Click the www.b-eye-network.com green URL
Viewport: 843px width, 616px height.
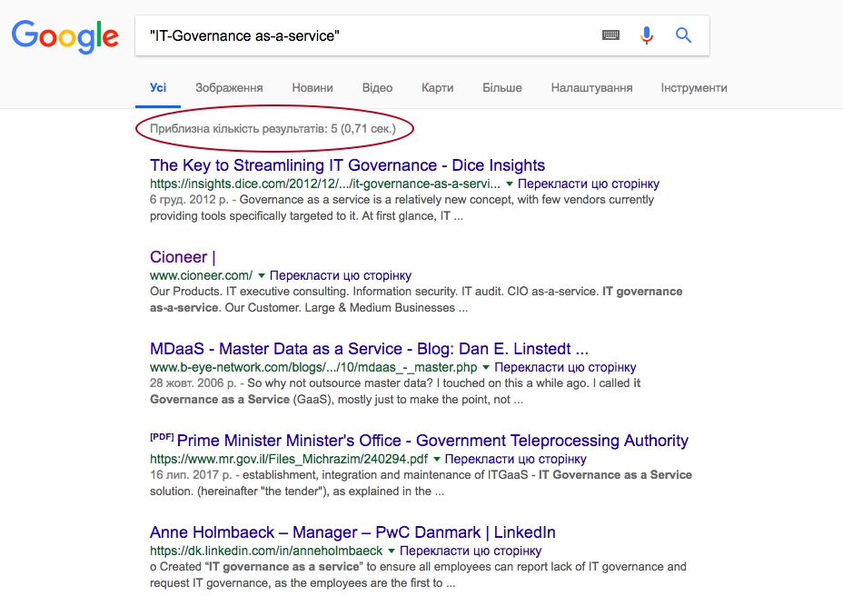pos(313,368)
